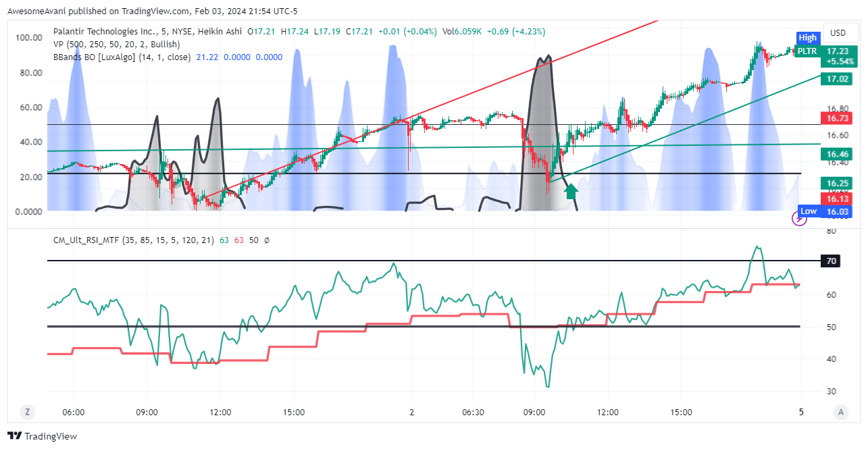The width and height of the screenshot is (868, 449).
Task: Click the green 17.02 price label
Action: click(x=838, y=79)
